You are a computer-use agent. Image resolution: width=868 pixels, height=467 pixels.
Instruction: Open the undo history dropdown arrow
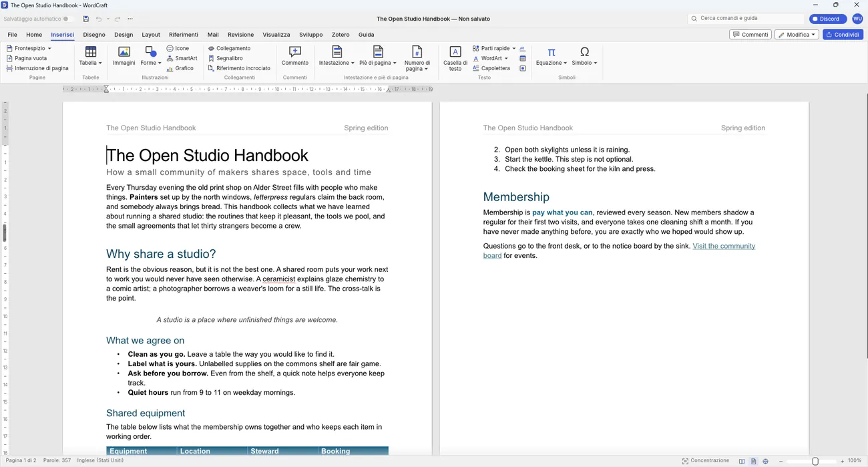[x=108, y=19]
